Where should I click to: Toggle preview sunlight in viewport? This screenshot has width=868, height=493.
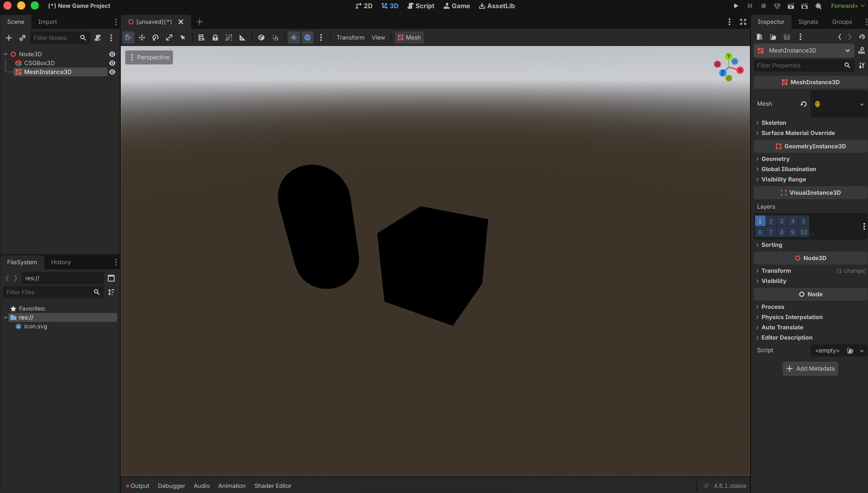(x=294, y=38)
